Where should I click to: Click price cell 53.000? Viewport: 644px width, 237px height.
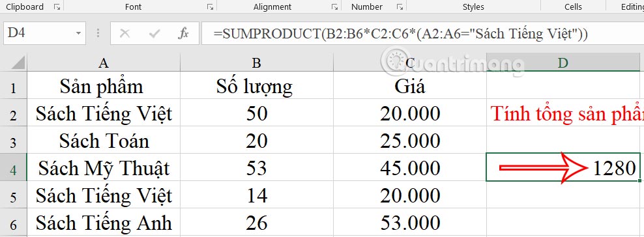click(410, 222)
